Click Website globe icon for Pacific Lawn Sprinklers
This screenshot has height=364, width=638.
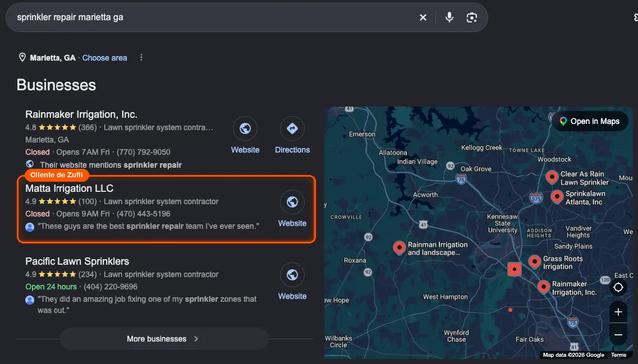(x=292, y=275)
